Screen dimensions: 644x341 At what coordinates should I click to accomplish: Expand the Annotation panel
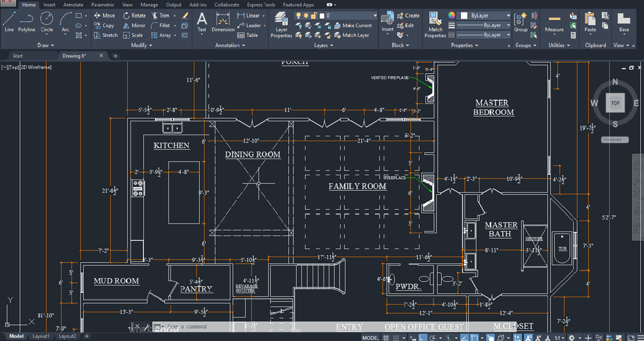[230, 46]
